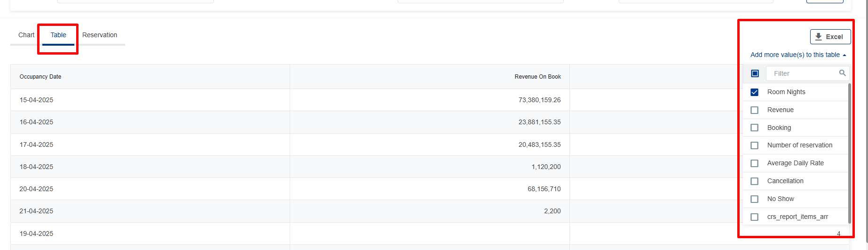Select the 15-04-2025 occupancy date row
Viewport: 868px width, 250px height.
(x=37, y=100)
